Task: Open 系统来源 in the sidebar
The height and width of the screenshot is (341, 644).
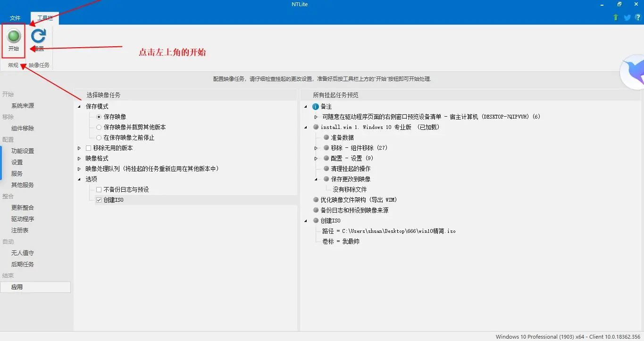Action: [23, 106]
